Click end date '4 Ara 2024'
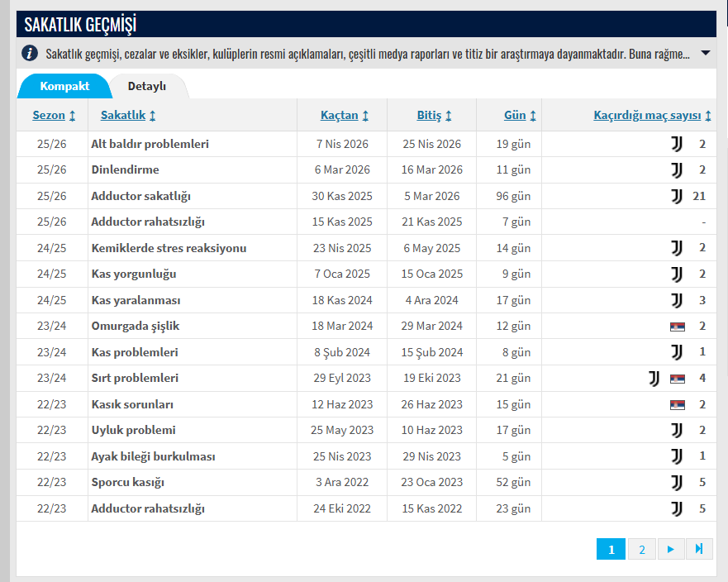728x582 pixels. [x=432, y=300]
